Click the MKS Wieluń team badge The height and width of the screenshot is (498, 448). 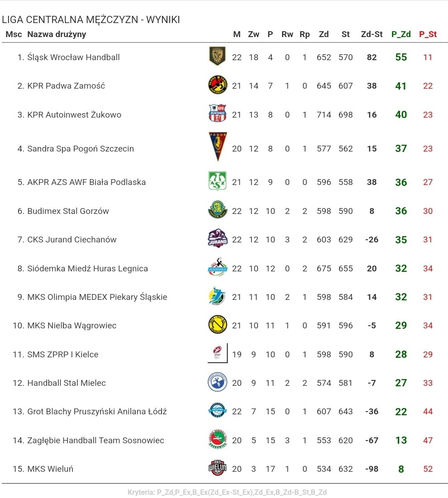218,468
